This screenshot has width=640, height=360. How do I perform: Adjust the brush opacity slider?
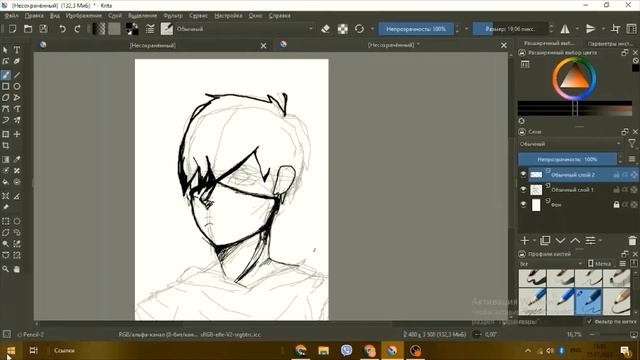click(x=416, y=29)
